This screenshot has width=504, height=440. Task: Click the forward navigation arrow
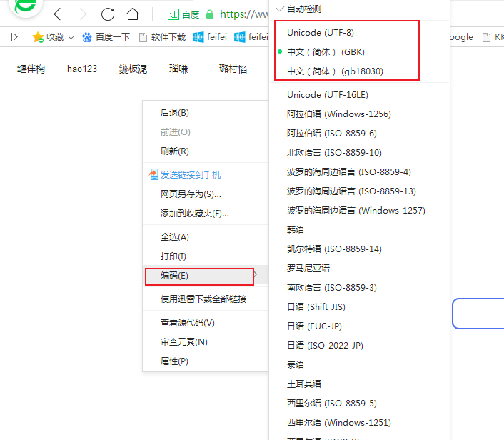[x=83, y=14]
